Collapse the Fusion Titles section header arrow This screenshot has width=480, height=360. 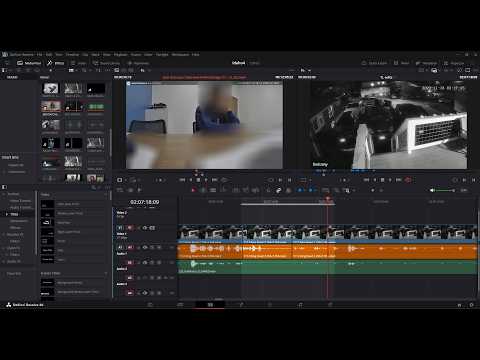(106, 273)
